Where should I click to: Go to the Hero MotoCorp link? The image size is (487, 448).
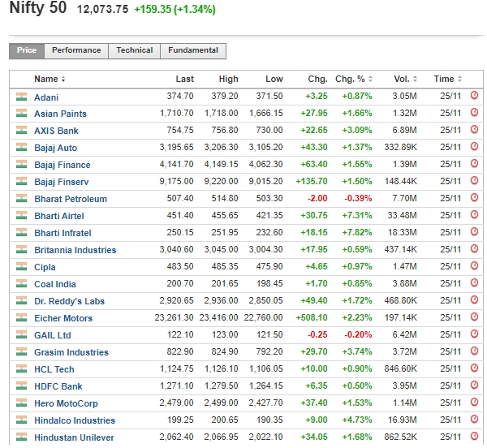tap(65, 403)
